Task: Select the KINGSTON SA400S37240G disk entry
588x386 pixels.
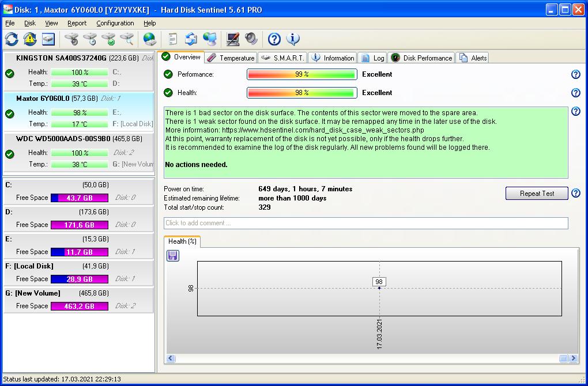Action: coord(78,71)
